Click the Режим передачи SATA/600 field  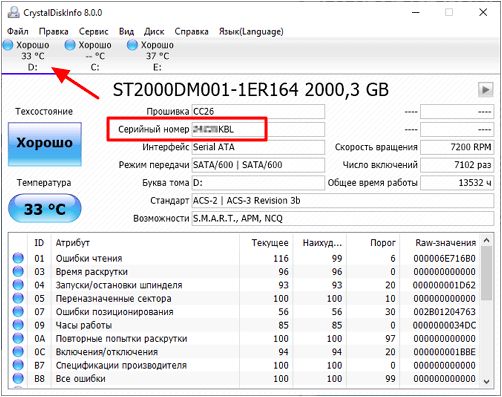(x=258, y=165)
